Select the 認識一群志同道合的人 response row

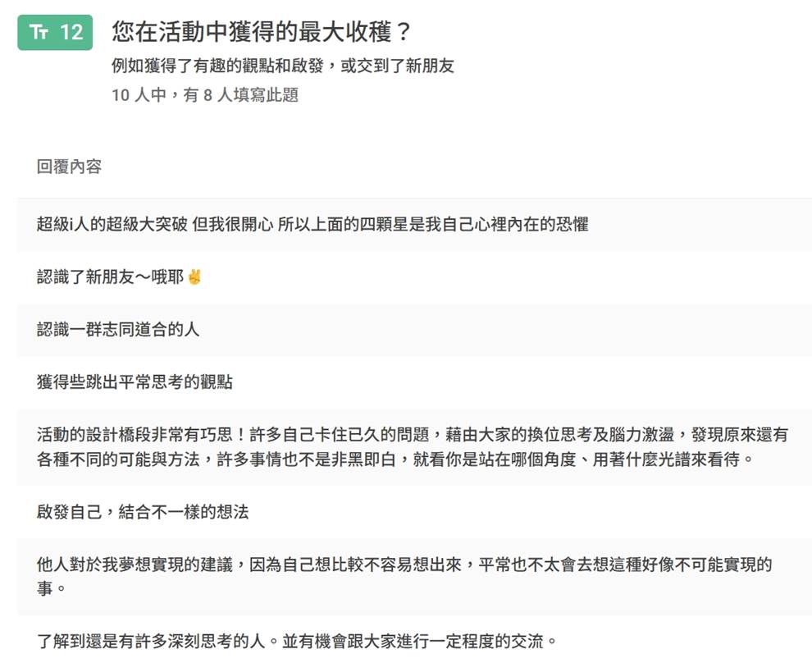(x=118, y=330)
